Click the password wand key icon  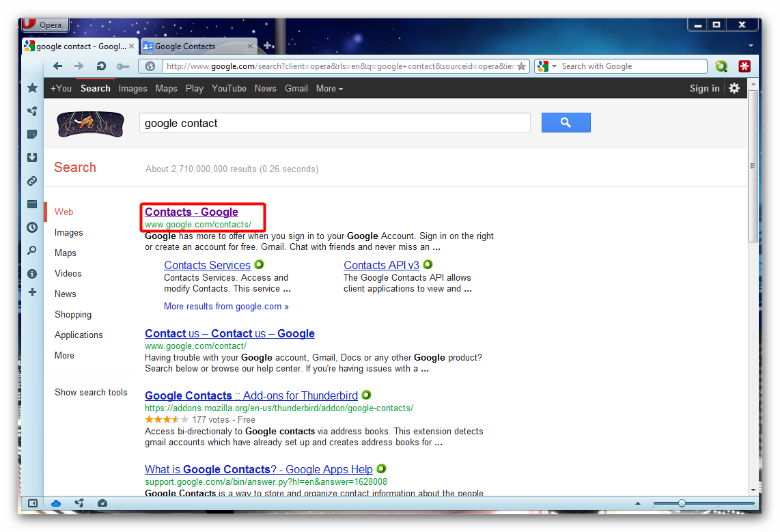123,66
